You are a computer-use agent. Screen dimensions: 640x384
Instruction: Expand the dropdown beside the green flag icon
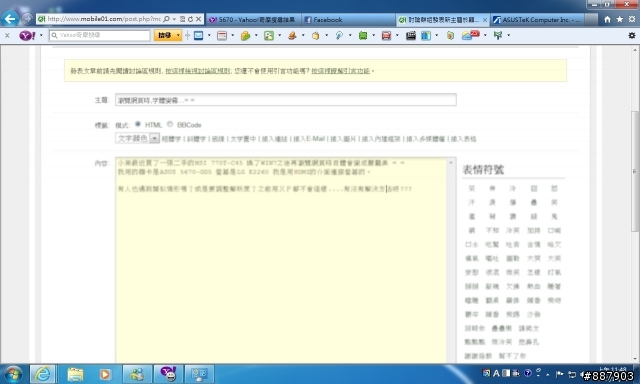(x=509, y=36)
